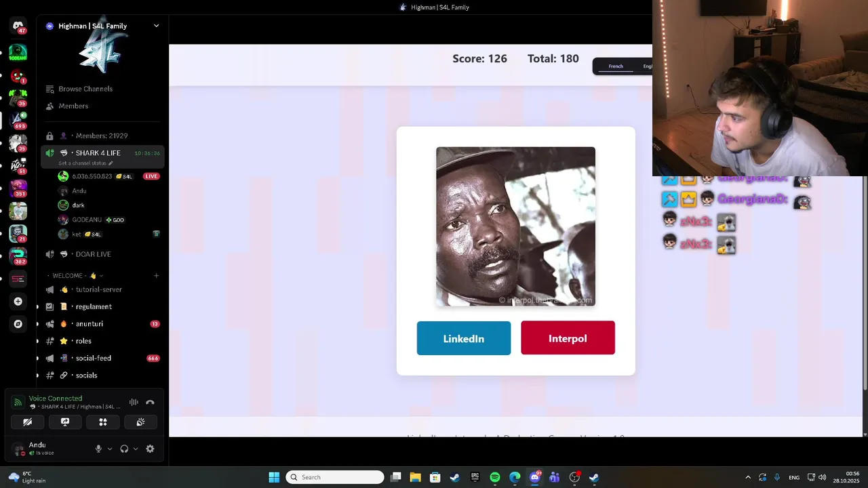Open Microsoft Store from taskbar

point(435,477)
